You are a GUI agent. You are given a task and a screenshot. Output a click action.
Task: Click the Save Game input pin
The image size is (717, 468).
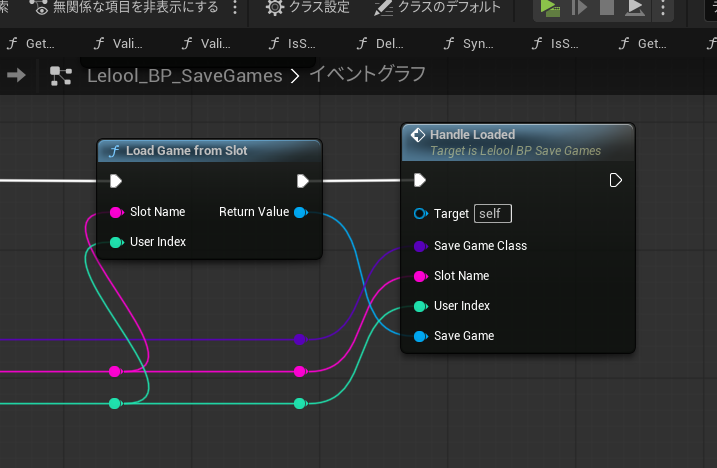coord(420,336)
